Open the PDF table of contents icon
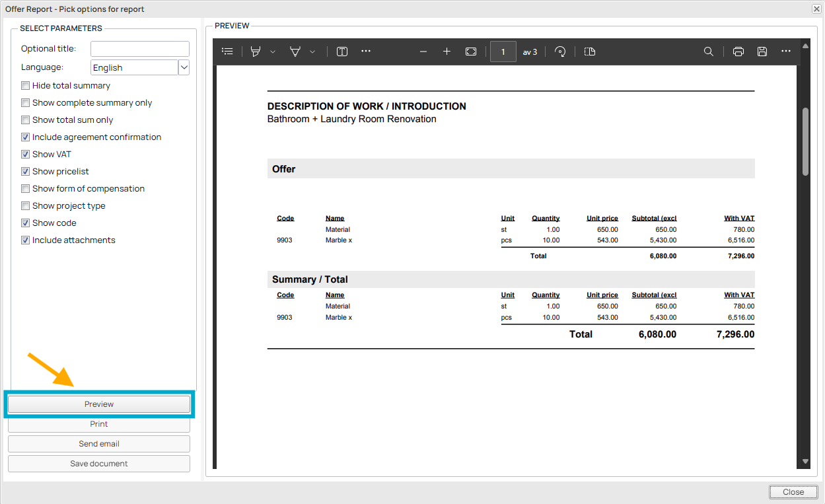This screenshot has height=504, width=825. pyautogui.click(x=227, y=52)
